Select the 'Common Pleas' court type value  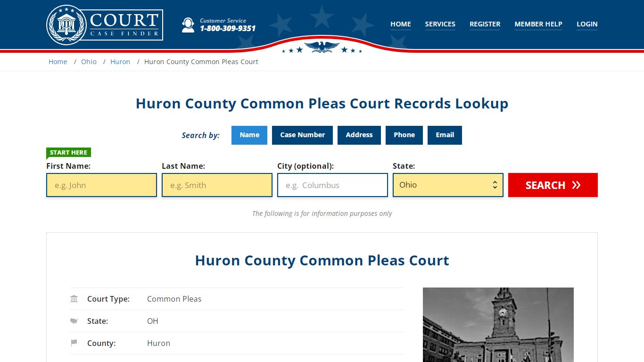pos(174,299)
